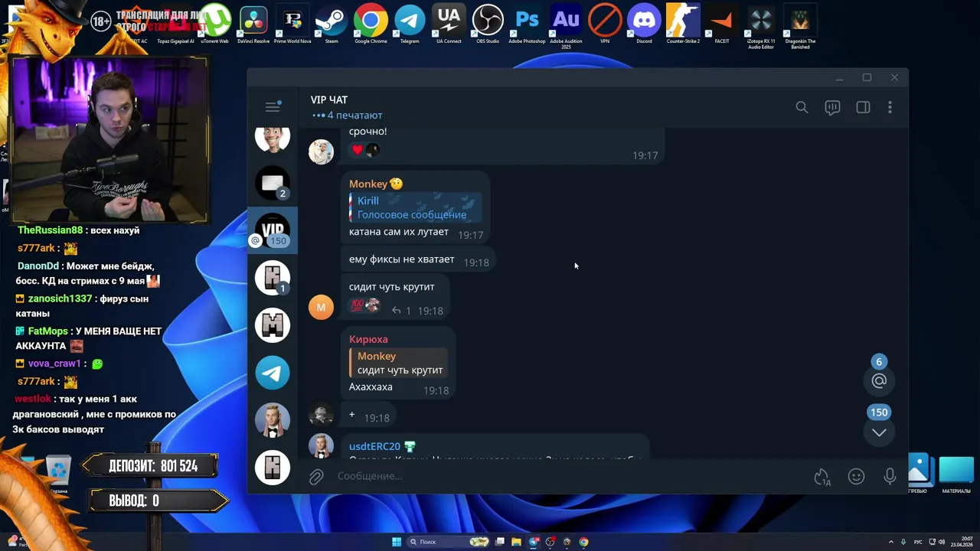Launch Discord desktop shortcut
980x551 pixels.
tap(644, 24)
